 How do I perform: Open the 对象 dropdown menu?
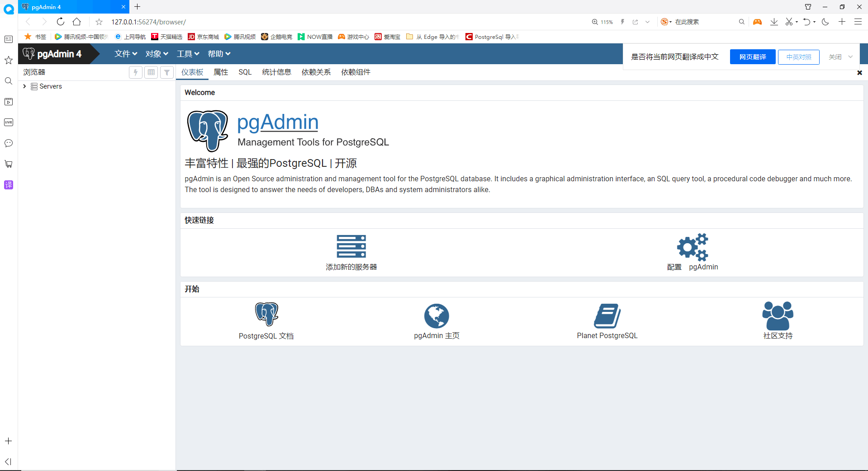157,54
